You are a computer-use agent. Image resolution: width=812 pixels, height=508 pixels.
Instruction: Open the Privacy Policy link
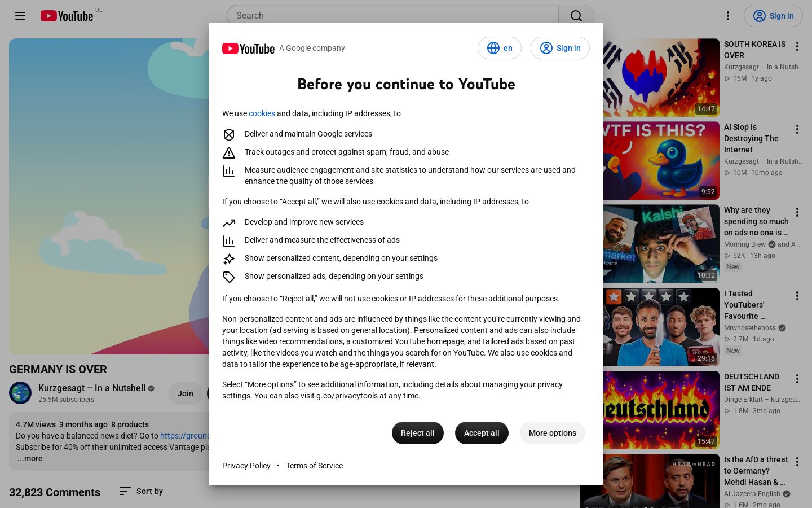tap(246, 466)
